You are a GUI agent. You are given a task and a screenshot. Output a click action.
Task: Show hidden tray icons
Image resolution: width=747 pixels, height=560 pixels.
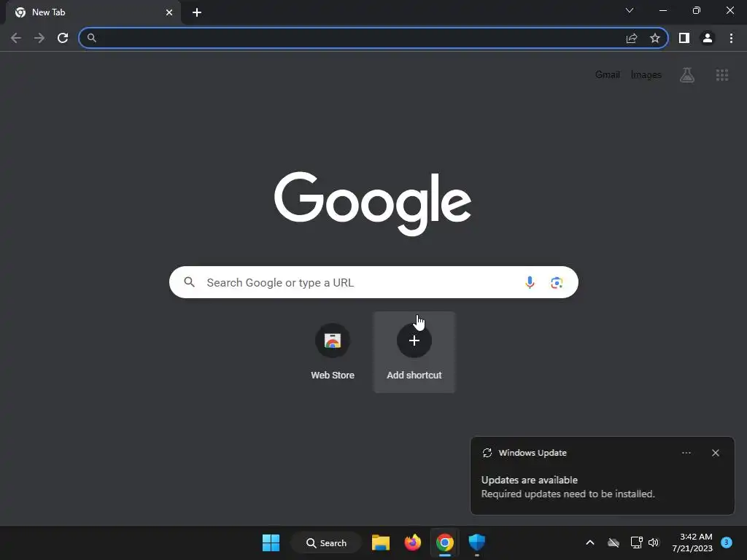tap(589, 542)
